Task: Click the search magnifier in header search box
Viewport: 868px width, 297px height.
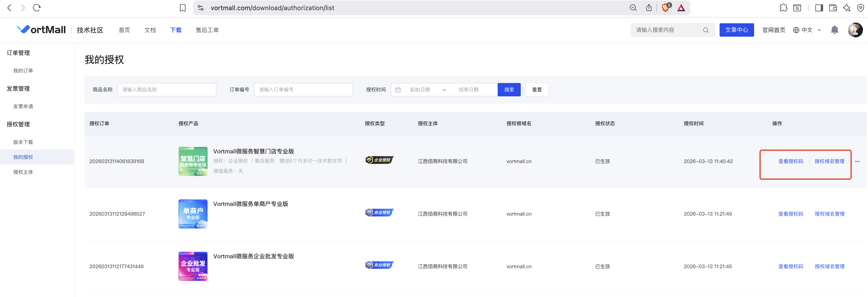Action: click(706, 30)
